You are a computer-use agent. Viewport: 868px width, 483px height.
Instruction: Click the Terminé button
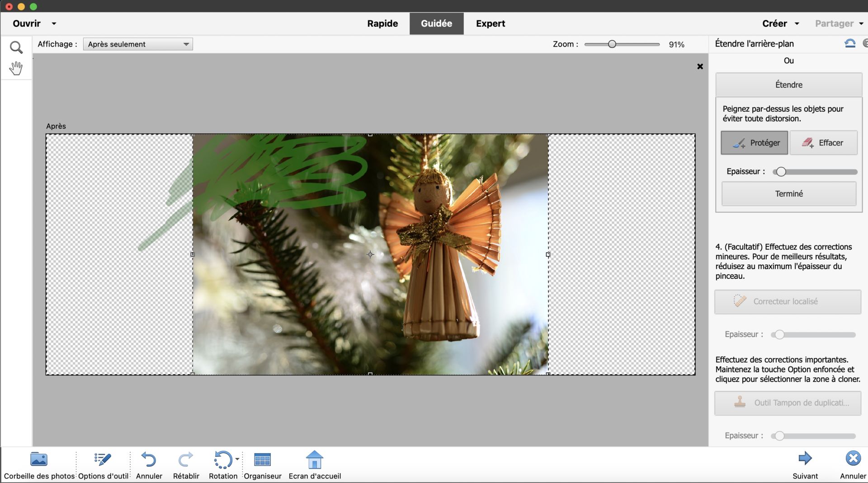click(x=789, y=193)
